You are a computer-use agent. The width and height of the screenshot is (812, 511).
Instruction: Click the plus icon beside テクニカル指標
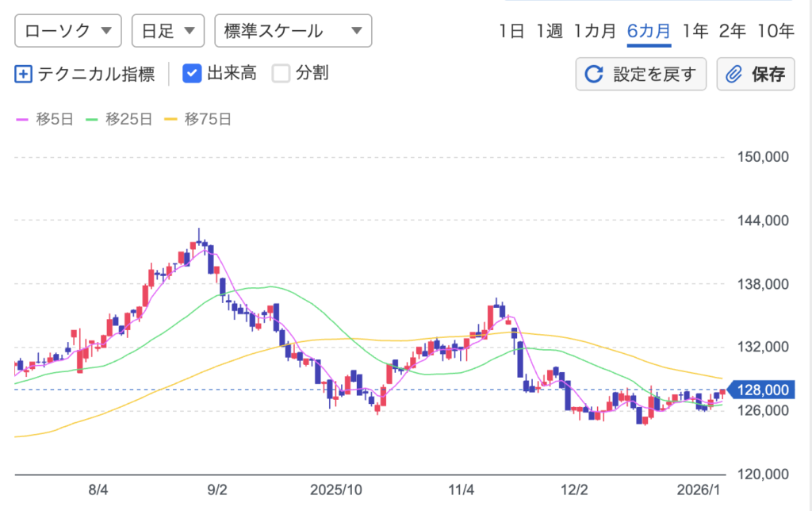pyautogui.click(x=24, y=75)
